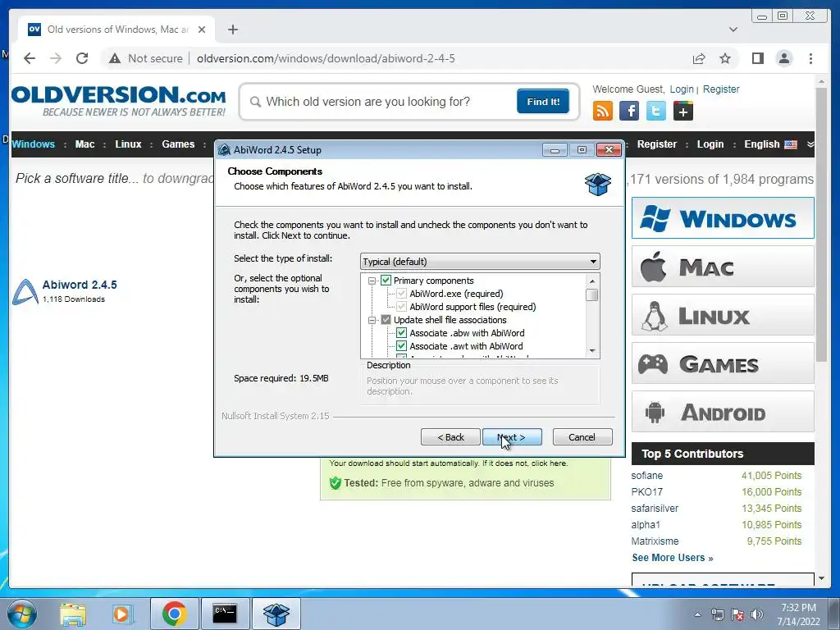
Task: Select the ANDROID platform banner
Action: [723, 412]
